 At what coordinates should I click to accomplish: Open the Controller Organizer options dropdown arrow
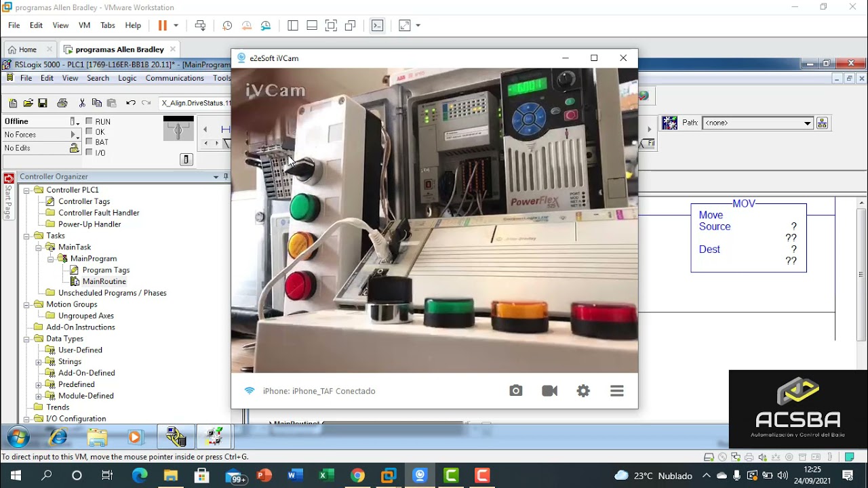click(216, 176)
